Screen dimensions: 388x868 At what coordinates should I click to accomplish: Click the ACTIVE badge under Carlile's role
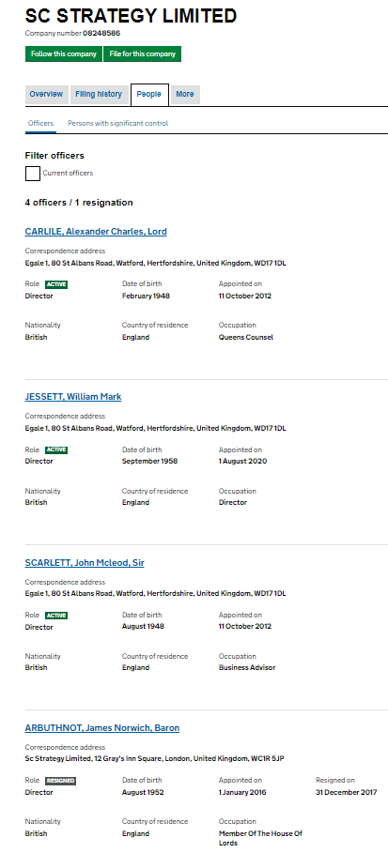56,284
